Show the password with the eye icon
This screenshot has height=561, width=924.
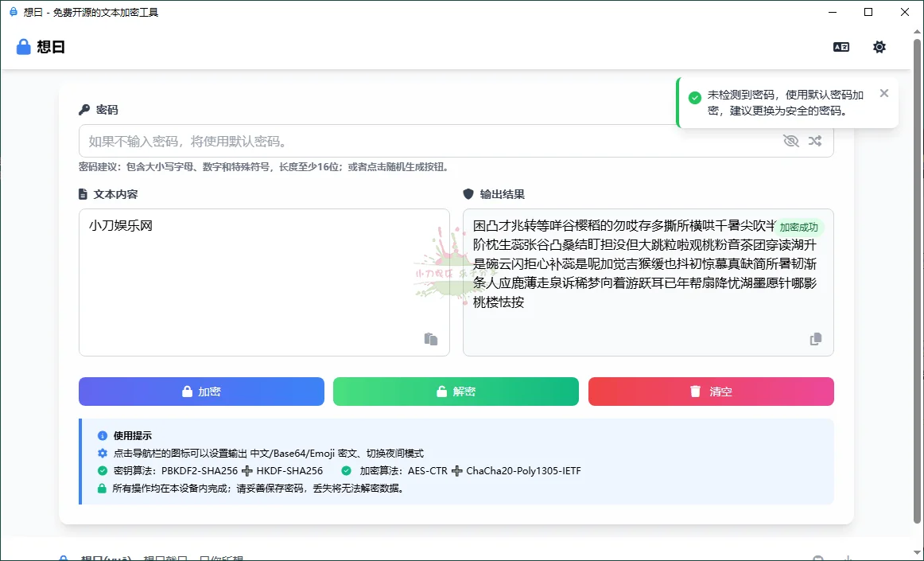tap(790, 141)
